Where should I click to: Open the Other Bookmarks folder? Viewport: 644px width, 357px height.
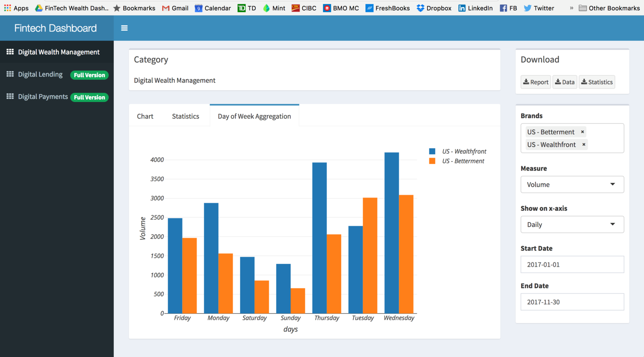pyautogui.click(x=609, y=8)
